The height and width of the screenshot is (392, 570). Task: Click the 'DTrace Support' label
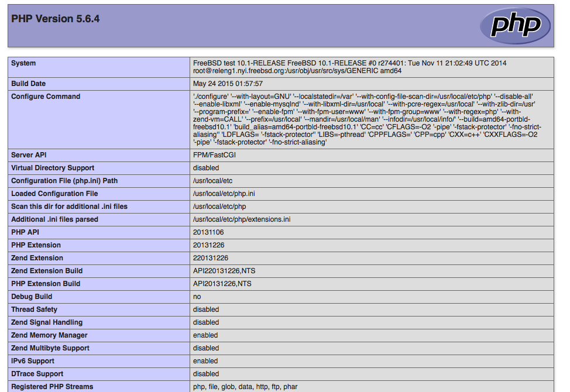(37, 374)
